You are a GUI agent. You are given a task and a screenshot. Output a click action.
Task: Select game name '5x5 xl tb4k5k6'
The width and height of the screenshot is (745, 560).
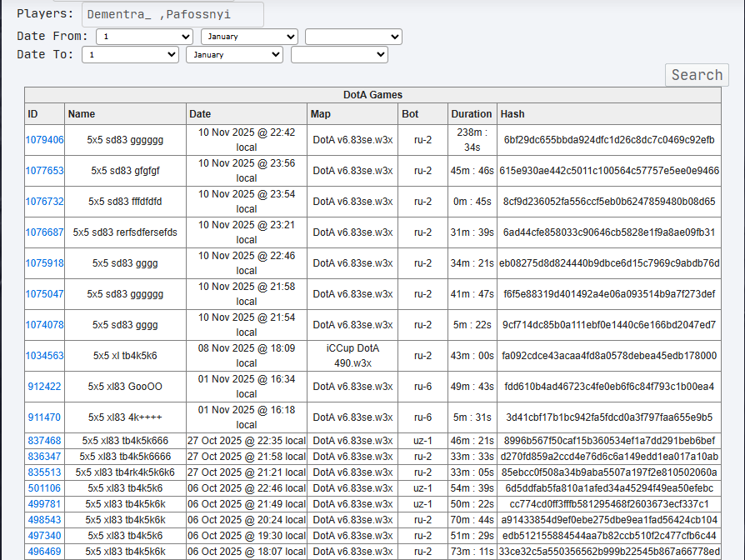click(x=126, y=356)
